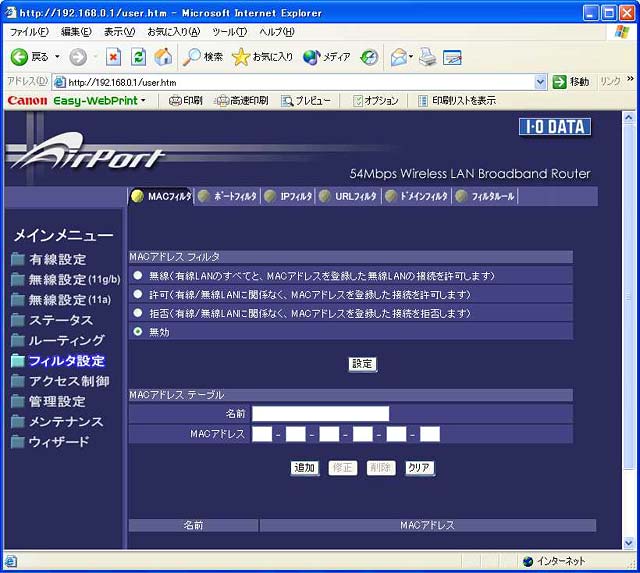The width and height of the screenshot is (640, 573).
Task: Select the 無線 MAC filter radio option
Action: coord(138,275)
